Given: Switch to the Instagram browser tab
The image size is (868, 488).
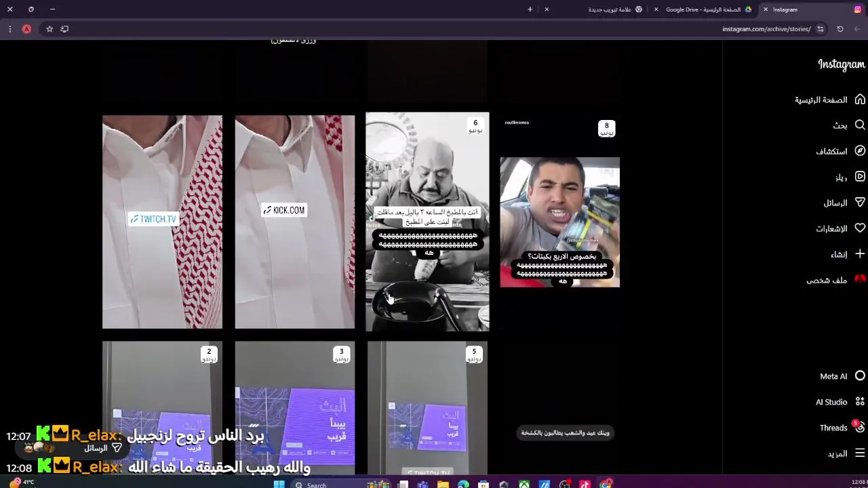Looking at the screenshot, I should [x=810, y=9].
